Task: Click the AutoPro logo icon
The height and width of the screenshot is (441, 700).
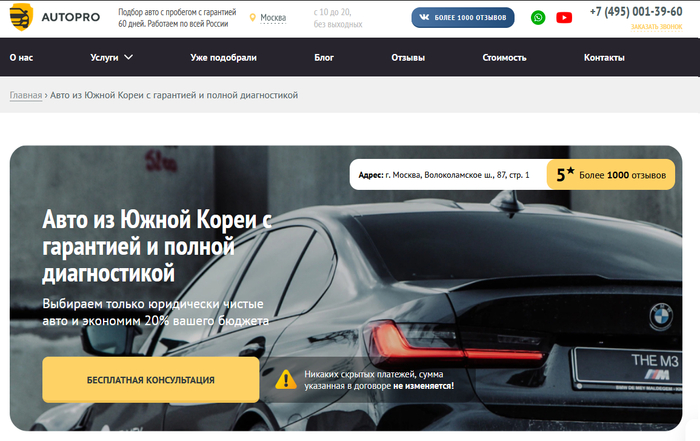Action: tap(20, 17)
